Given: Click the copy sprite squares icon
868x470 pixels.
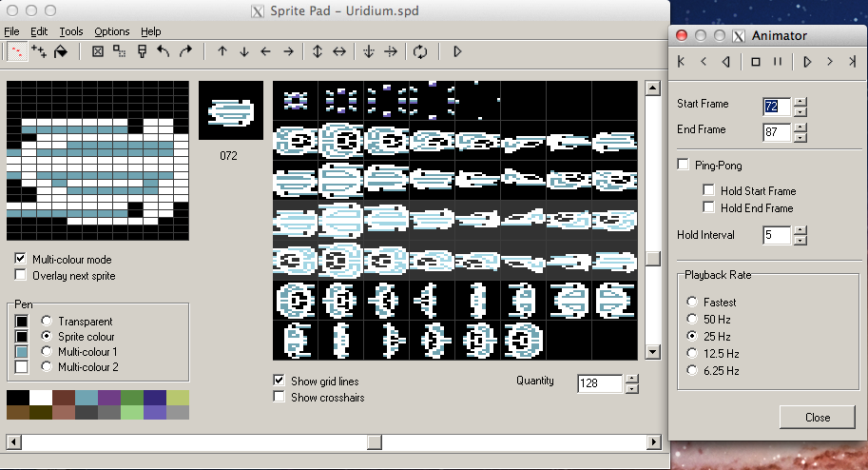Looking at the screenshot, I should pyautogui.click(x=119, y=51).
